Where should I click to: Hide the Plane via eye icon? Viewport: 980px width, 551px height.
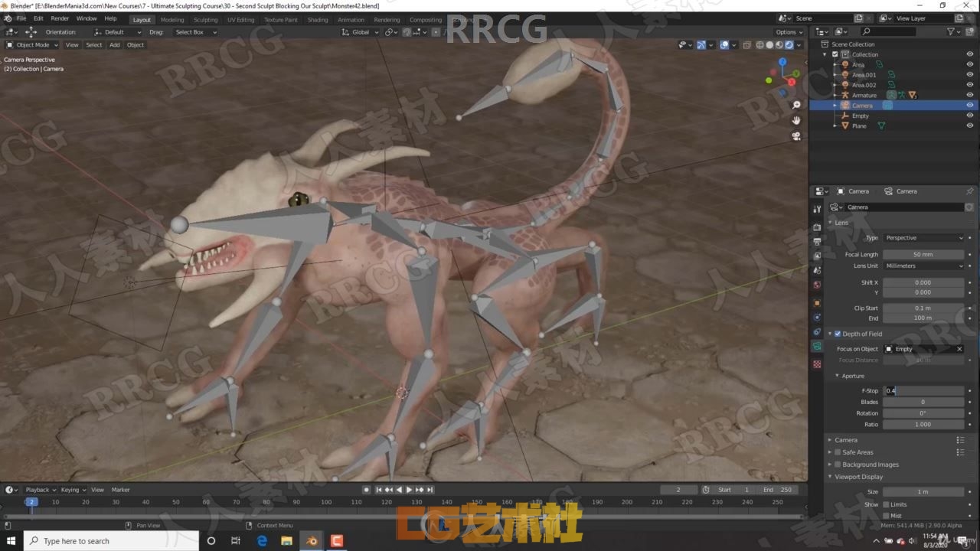pyautogui.click(x=969, y=126)
